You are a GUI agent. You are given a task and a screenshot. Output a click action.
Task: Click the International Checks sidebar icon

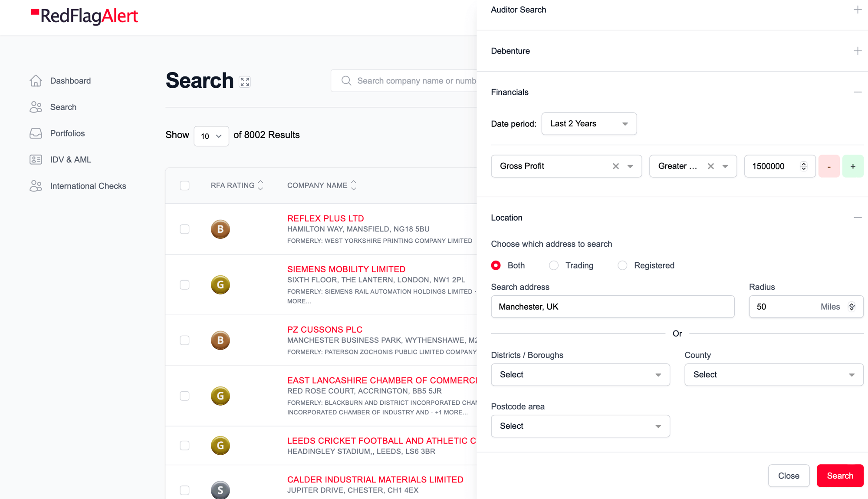point(36,185)
